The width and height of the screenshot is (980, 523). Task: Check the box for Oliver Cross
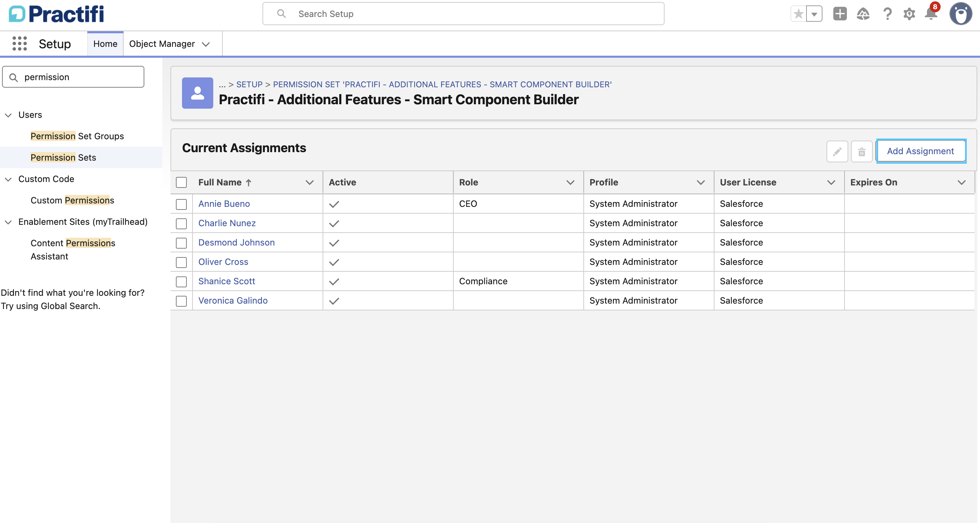(181, 262)
